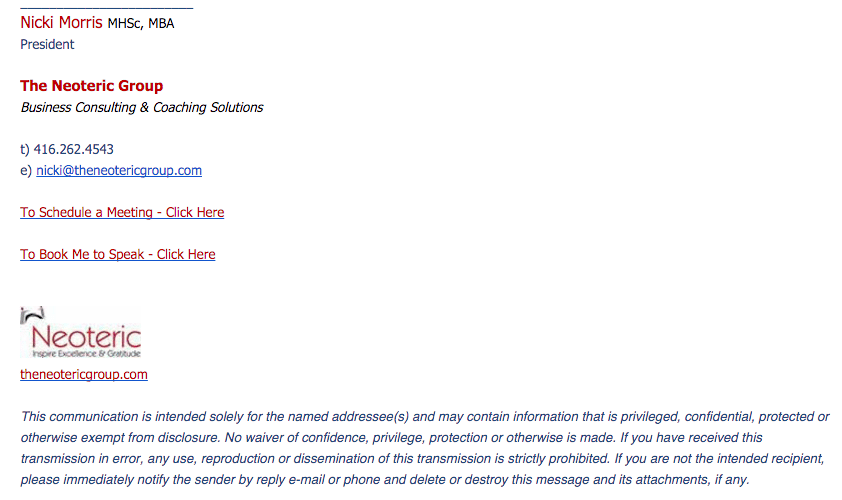The width and height of the screenshot is (842, 500).
Task: Select the 'MHSc, MBA' credentials text
Action: pos(141,24)
